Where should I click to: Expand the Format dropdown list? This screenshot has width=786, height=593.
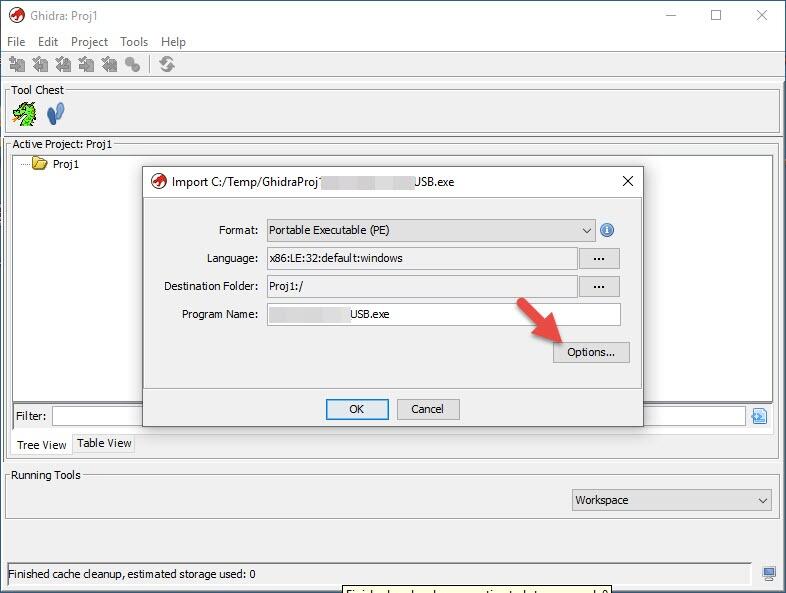pos(587,230)
